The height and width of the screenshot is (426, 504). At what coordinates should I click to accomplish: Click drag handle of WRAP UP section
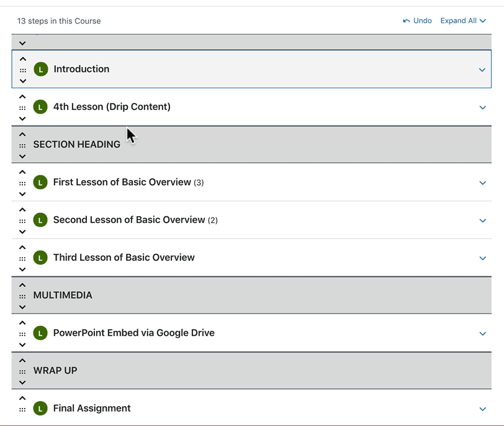tap(23, 371)
